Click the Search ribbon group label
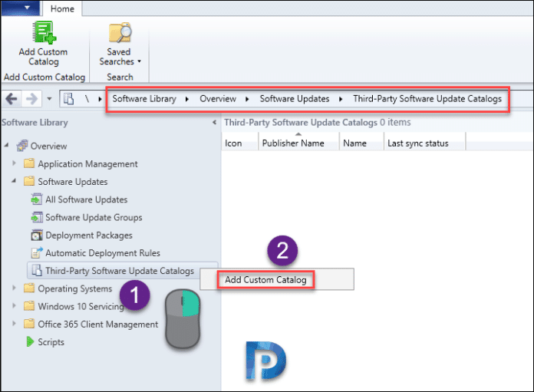The width and height of the screenshot is (534, 392). 120,77
